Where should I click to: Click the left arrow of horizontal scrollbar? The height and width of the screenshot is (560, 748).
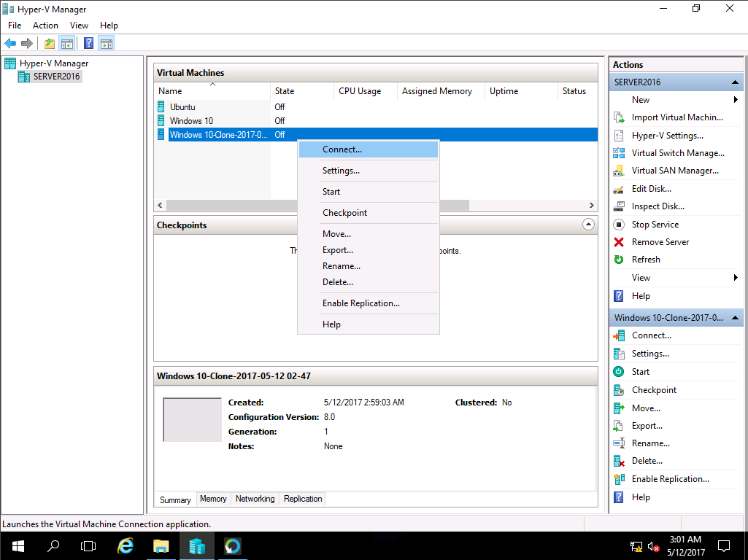point(161,206)
